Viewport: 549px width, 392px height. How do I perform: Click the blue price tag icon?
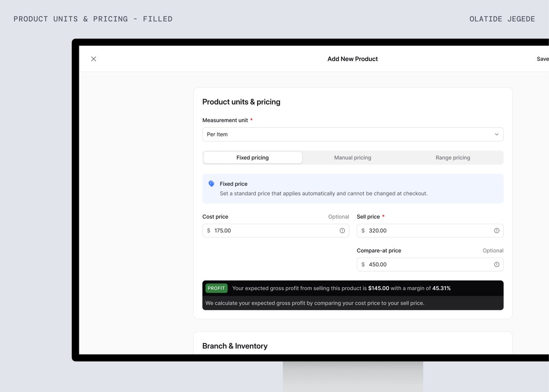point(211,183)
